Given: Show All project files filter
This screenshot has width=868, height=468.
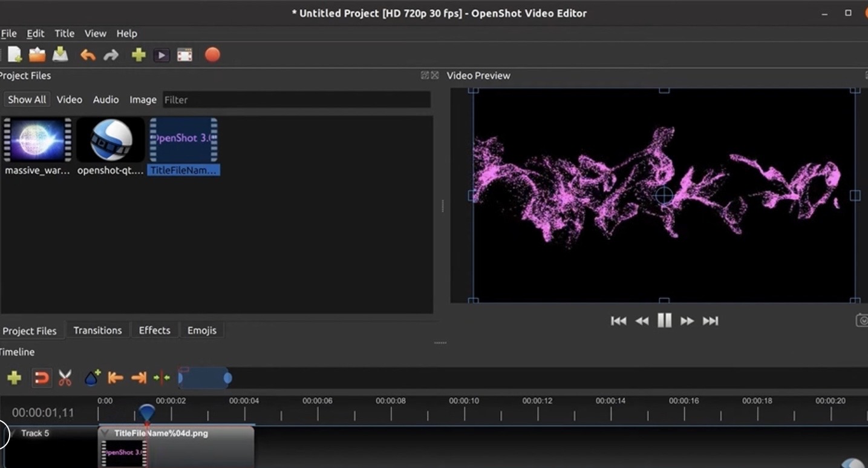Looking at the screenshot, I should (x=27, y=99).
